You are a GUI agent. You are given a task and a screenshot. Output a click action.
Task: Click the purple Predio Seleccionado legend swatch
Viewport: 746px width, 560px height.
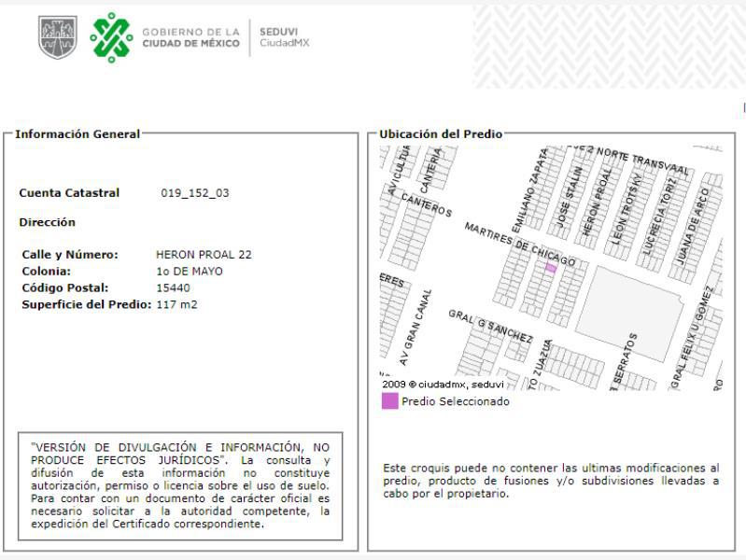(389, 401)
